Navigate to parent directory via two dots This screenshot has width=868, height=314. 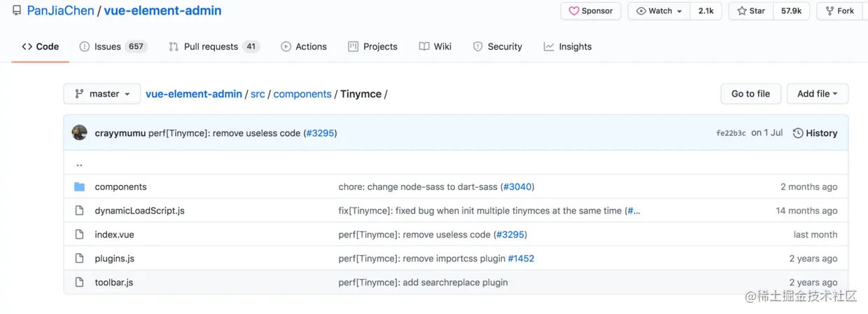tap(79, 164)
